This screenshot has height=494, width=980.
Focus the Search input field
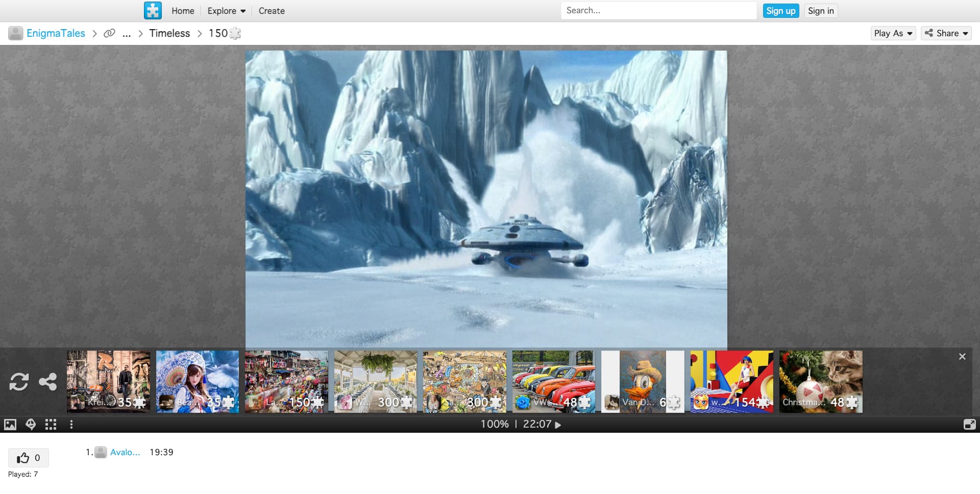click(658, 11)
